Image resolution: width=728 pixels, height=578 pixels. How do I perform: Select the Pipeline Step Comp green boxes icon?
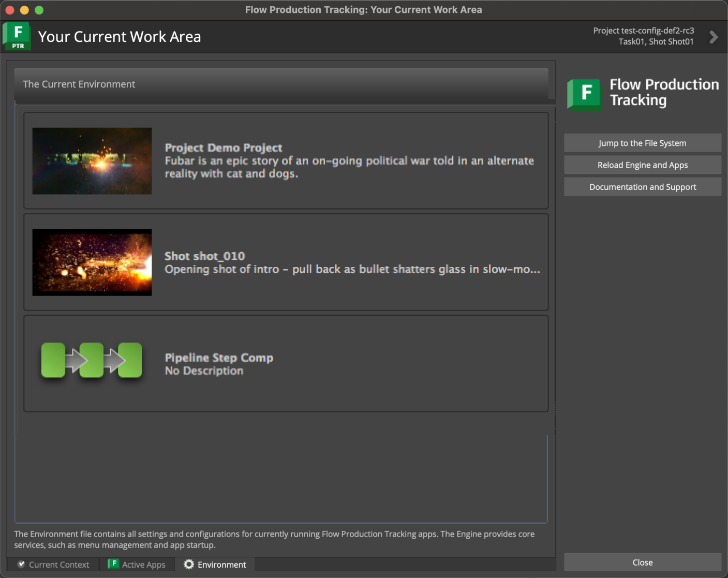point(92,360)
